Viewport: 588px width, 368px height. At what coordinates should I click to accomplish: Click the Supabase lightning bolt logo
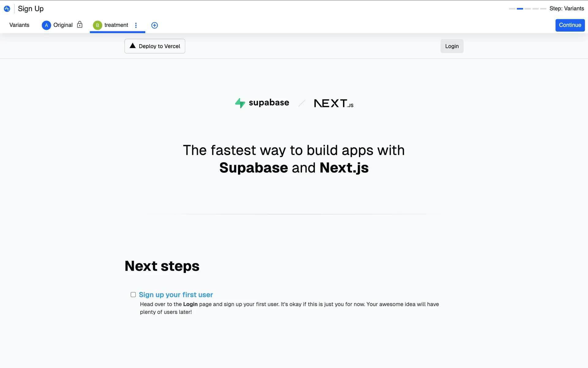pyautogui.click(x=240, y=103)
